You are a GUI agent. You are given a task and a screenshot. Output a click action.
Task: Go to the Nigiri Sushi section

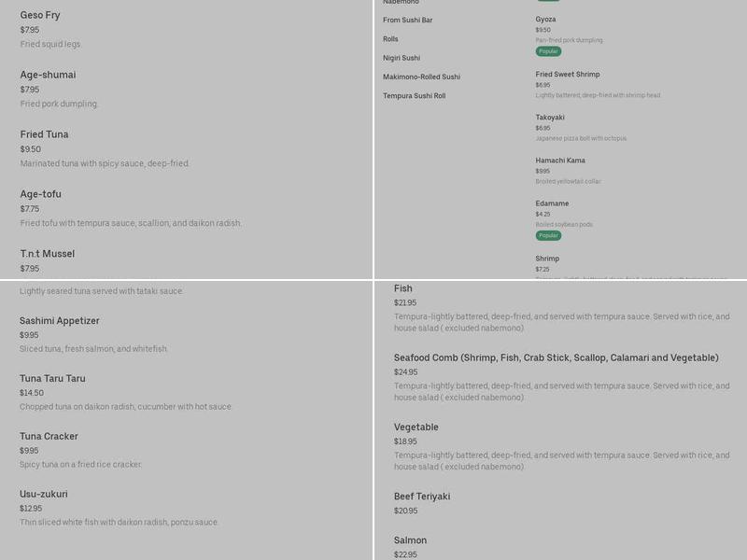[402, 58]
